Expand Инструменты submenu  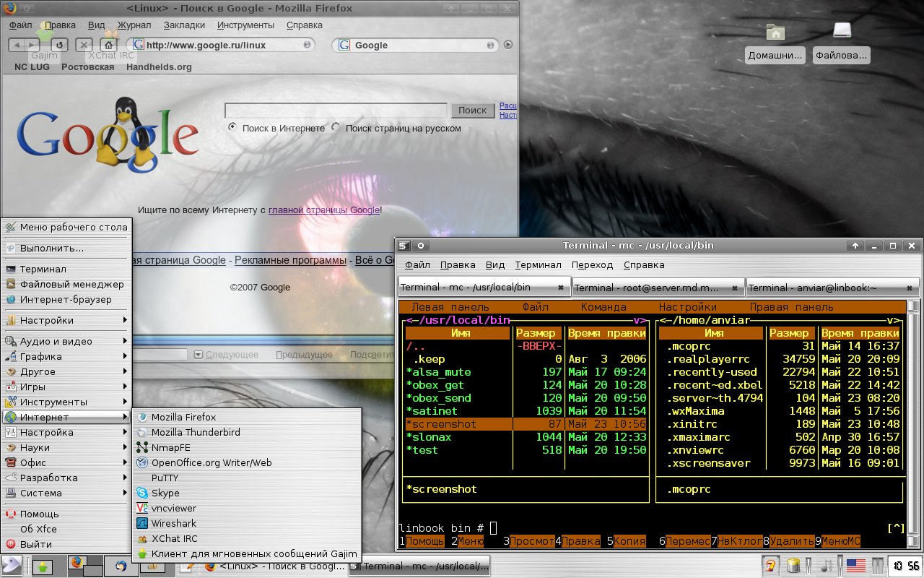[66, 402]
